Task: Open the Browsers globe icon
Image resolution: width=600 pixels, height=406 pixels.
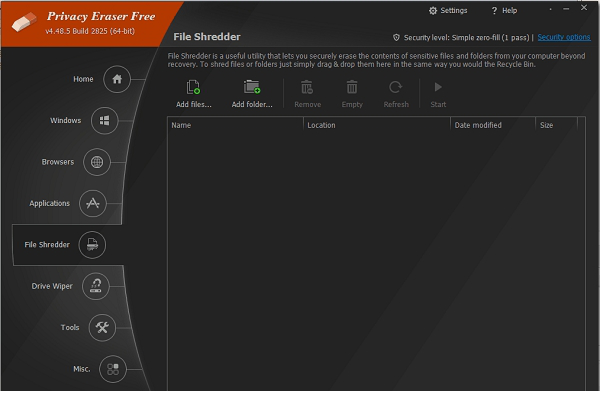Action: 97,162
